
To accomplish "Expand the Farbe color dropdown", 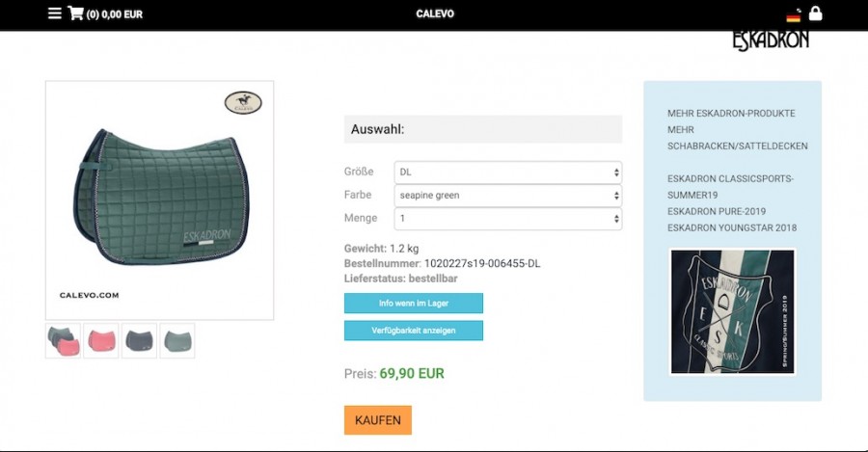I will 507,196.
